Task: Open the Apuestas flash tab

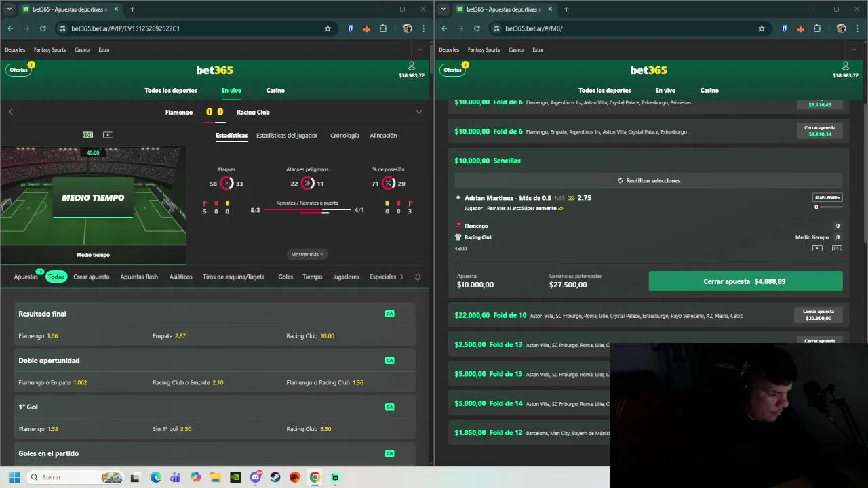Action: click(x=139, y=277)
